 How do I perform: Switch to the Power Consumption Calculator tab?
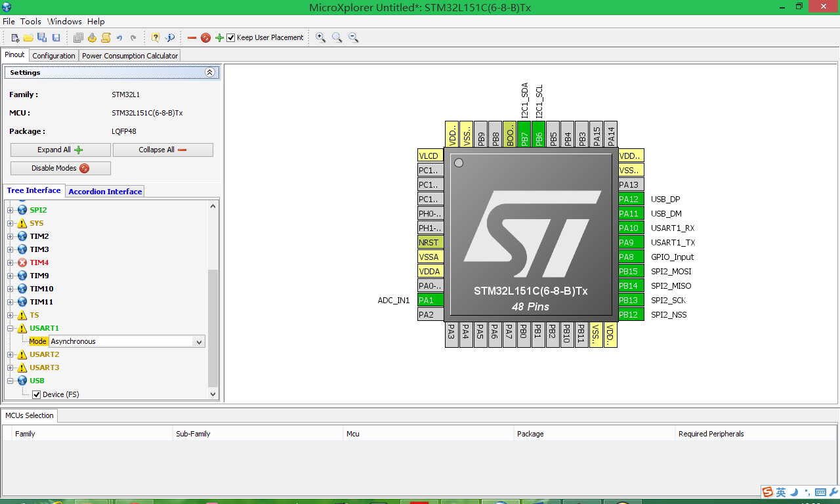[x=130, y=56]
